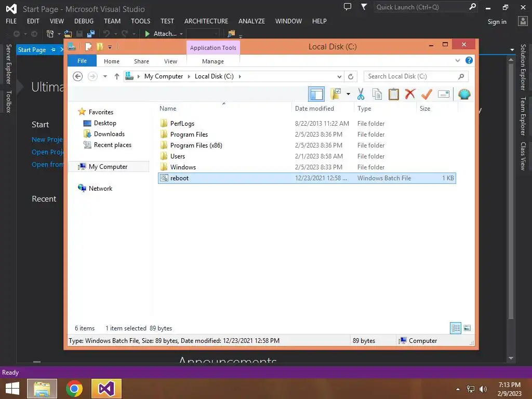
Task: Switch to Details view button in status bar
Action: (456, 328)
